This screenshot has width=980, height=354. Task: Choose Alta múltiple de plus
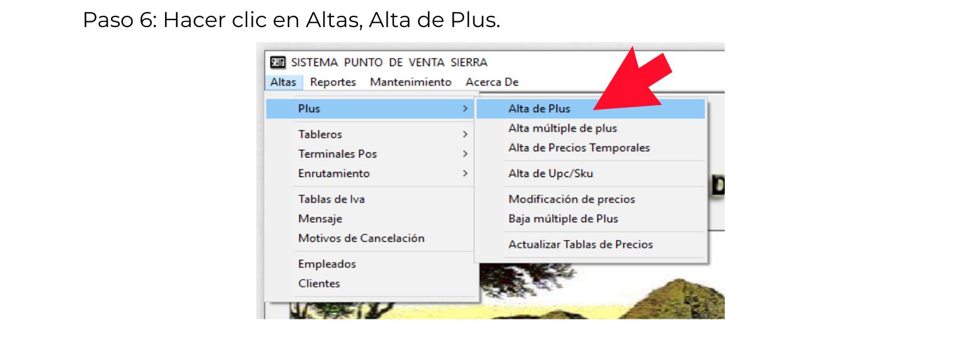coord(562,128)
